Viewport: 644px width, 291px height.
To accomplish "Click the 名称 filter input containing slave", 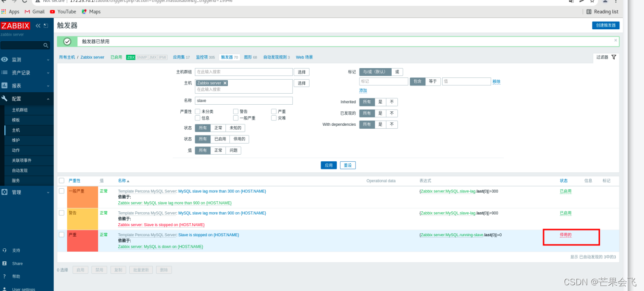I will point(244,101).
